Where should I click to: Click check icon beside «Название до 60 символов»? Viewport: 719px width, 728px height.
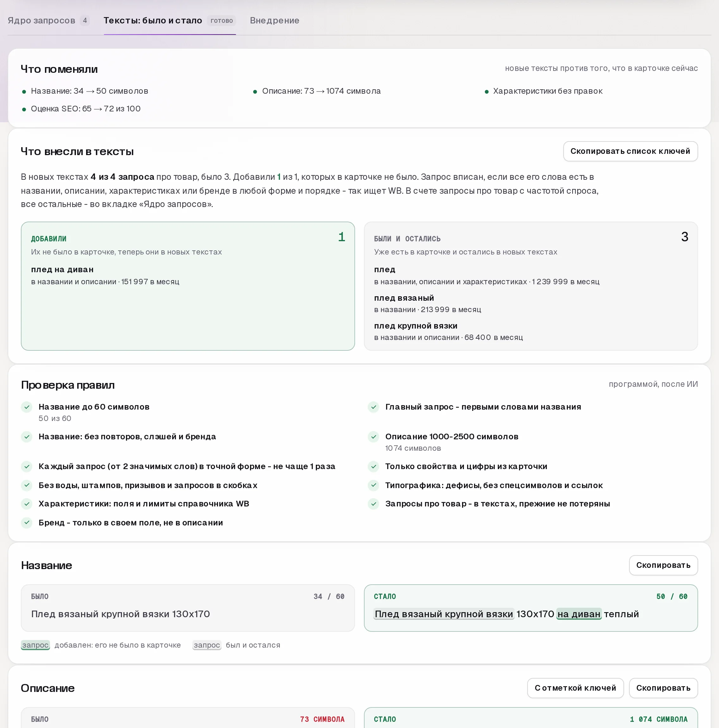(x=27, y=407)
